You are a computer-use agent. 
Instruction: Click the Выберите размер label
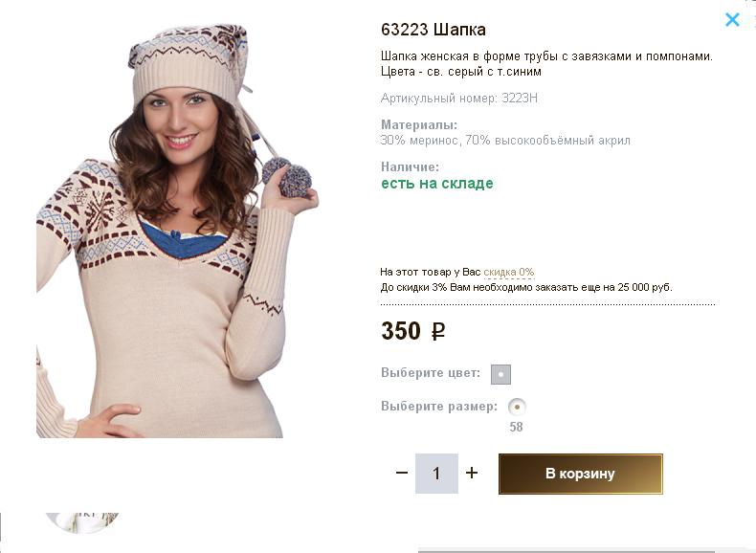tap(439, 406)
